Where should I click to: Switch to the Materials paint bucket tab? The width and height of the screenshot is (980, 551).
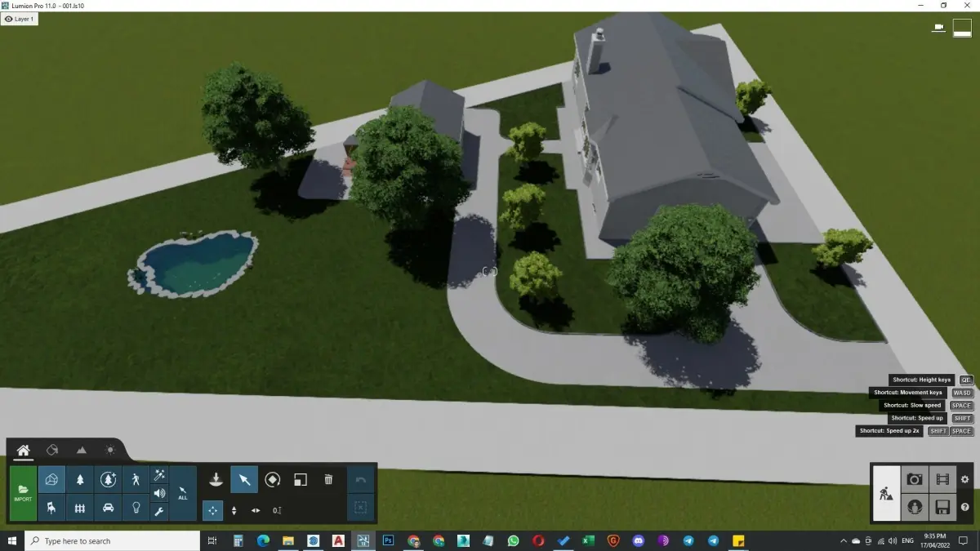tap(52, 450)
